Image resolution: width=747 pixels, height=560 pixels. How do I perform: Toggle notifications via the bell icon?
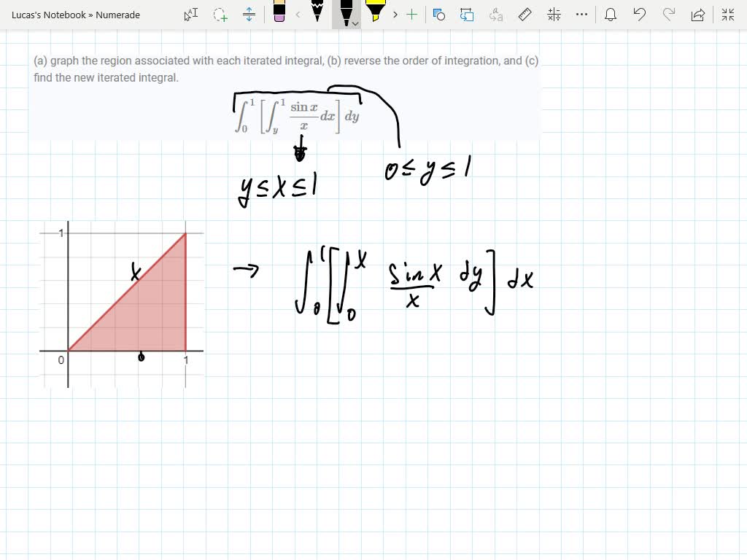click(x=611, y=15)
